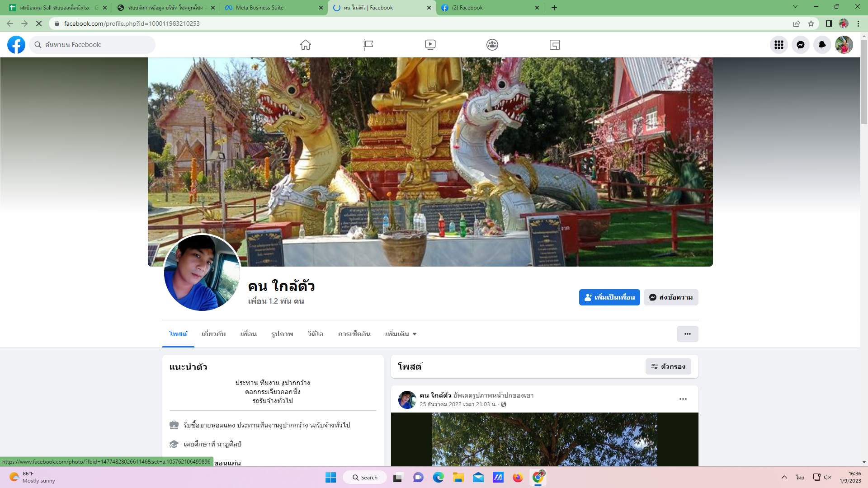
Task: Open profile three-dot options menu
Action: tap(687, 334)
